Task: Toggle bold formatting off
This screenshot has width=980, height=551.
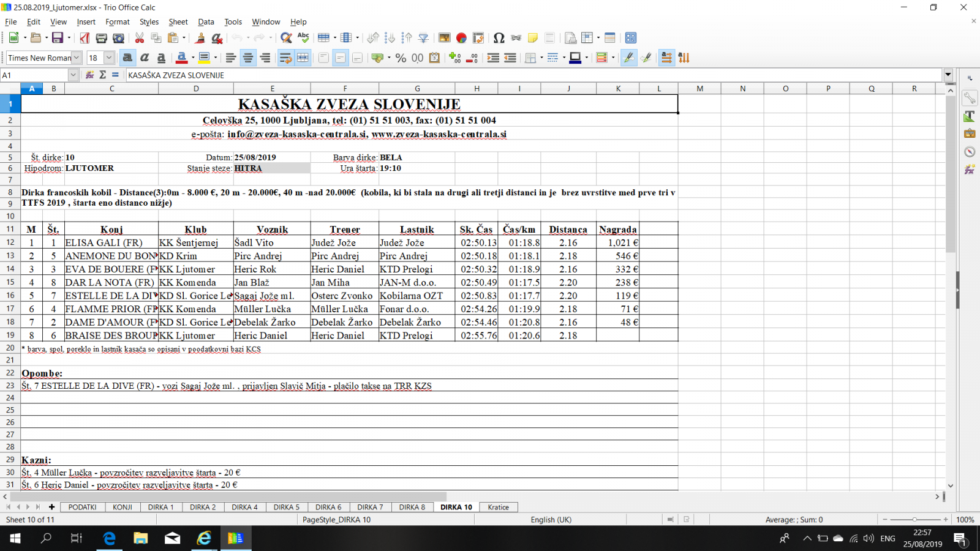Action: (x=127, y=58)
